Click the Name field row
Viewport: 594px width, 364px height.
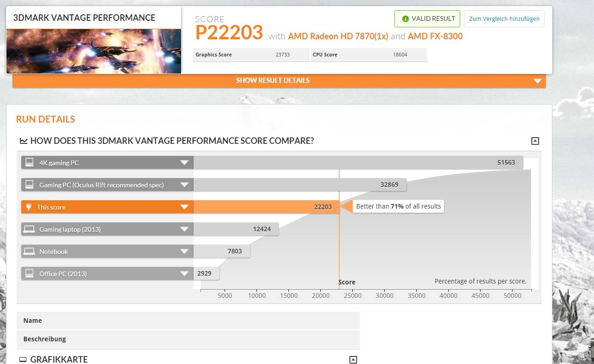pos(188,321)
